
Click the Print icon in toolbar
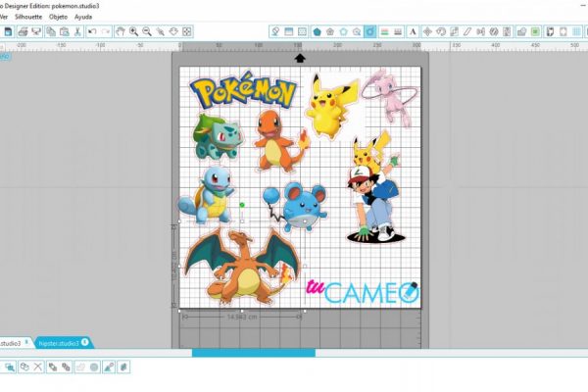pyautogui.click(x=23, y=31)
